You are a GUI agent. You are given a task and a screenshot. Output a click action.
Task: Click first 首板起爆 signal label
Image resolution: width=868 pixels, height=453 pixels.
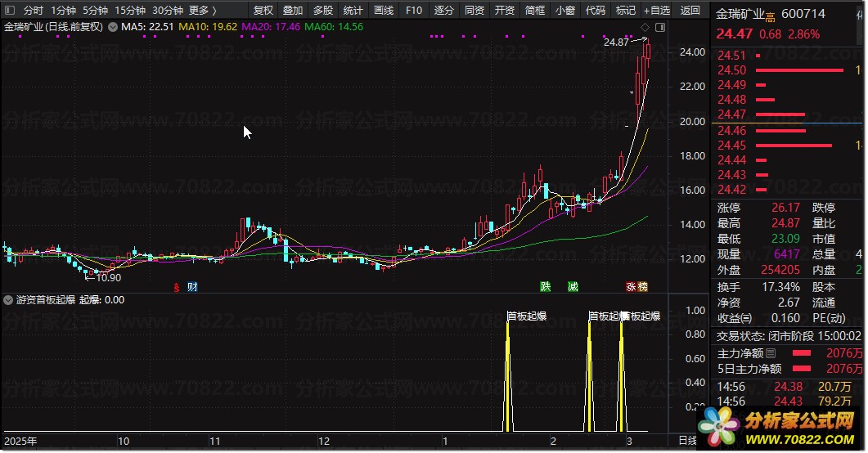click(527, 316)
